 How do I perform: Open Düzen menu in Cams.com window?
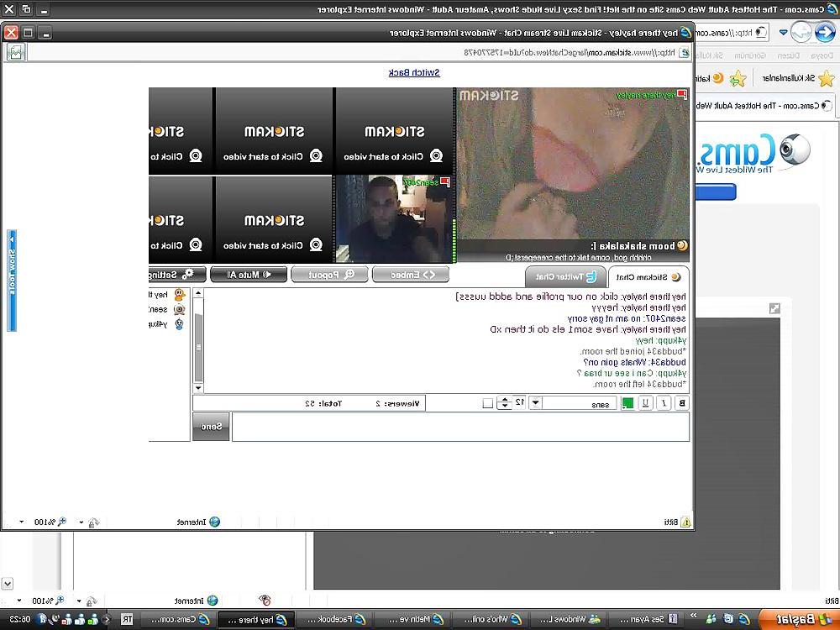point(789,55)
